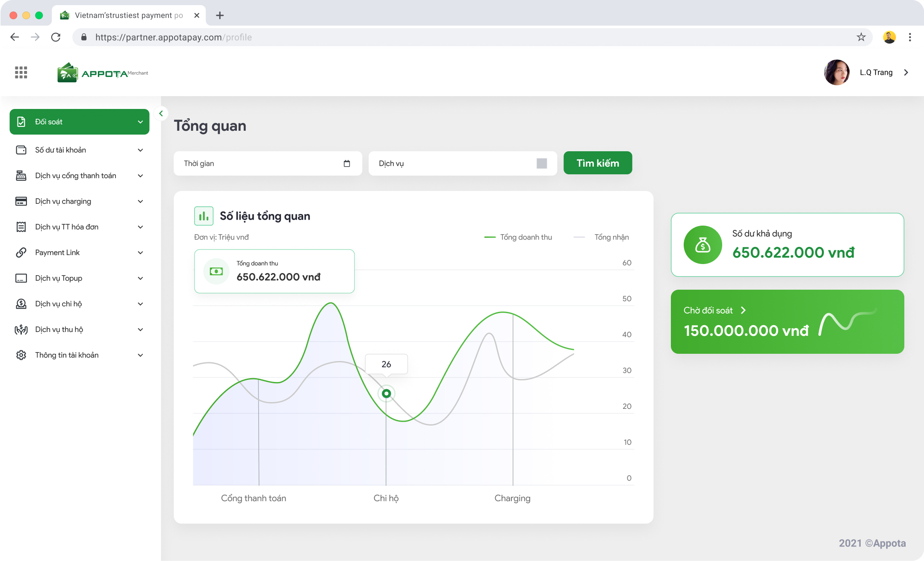
Task: Open the Dịch vụ dropdown field
Action: pos(462,163)
